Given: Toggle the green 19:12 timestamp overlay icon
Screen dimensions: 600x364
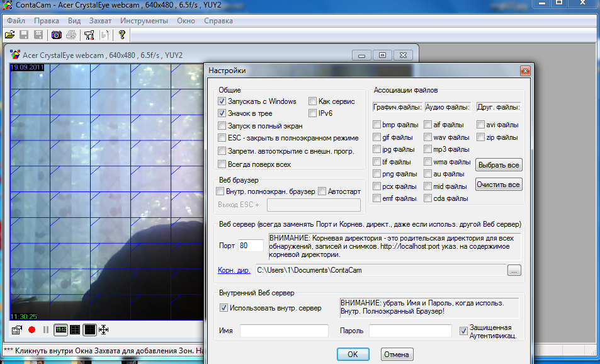Looking at the screenshot, I should 61,329.
